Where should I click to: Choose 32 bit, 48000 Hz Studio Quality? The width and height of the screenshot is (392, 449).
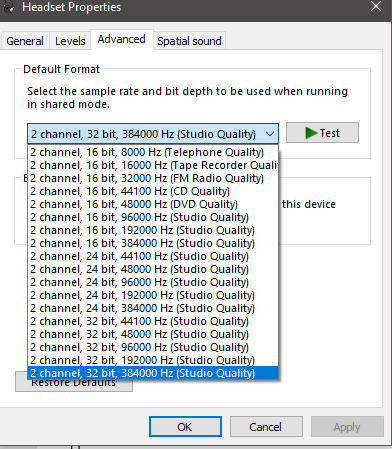pyautogui.click(x=153, y=334)
